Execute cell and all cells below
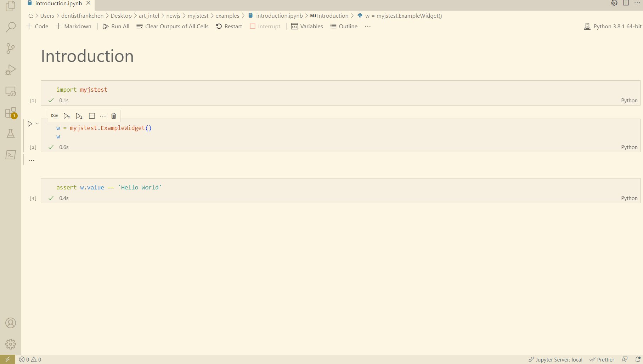Screen dimensions: 643x364 point(79,116)
